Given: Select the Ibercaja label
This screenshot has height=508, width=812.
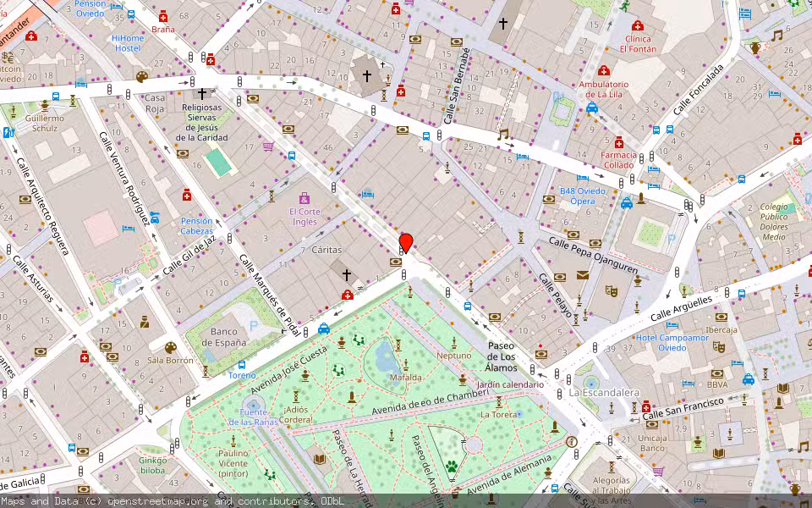Looking at the screenshot, I should [x=721, y=329].
